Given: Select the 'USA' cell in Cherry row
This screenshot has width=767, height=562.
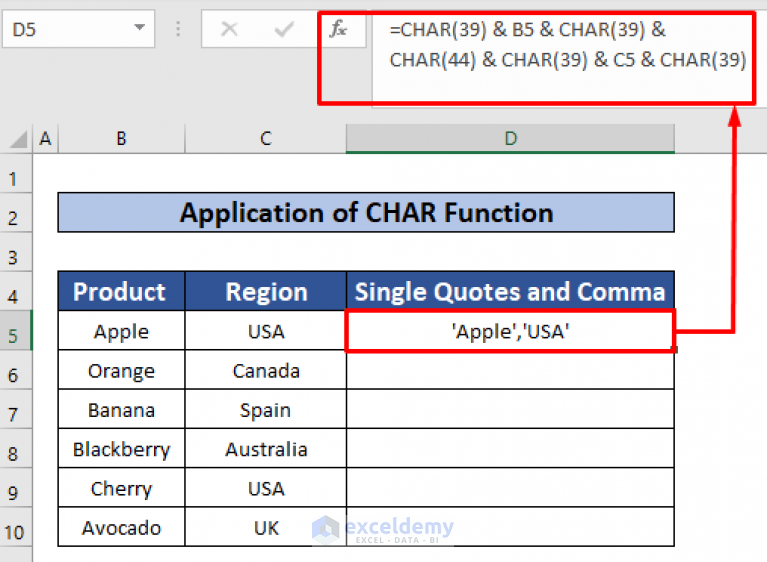Looking at the screenshot, I should [266, 488].
